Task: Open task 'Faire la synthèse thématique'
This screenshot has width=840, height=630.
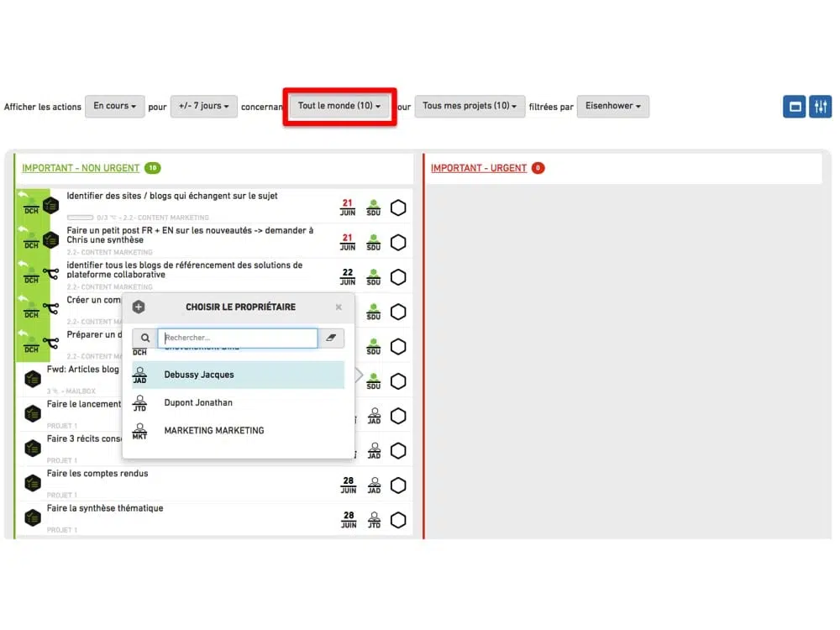Action: [105, 508]
